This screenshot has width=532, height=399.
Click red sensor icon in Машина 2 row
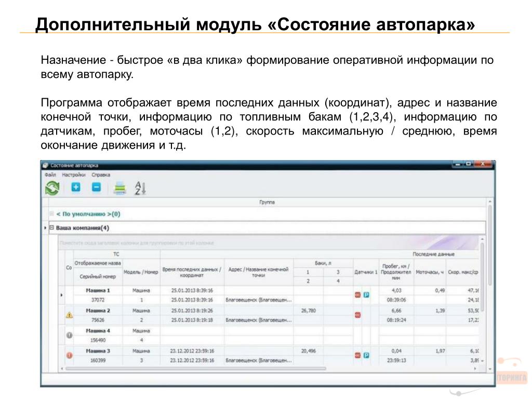[x=357, y=315]
